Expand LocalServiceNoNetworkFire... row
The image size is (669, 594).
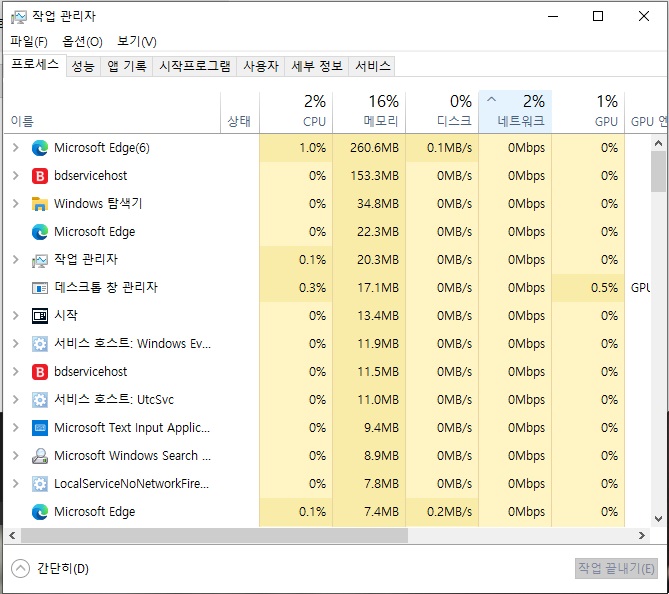[16, 484]
